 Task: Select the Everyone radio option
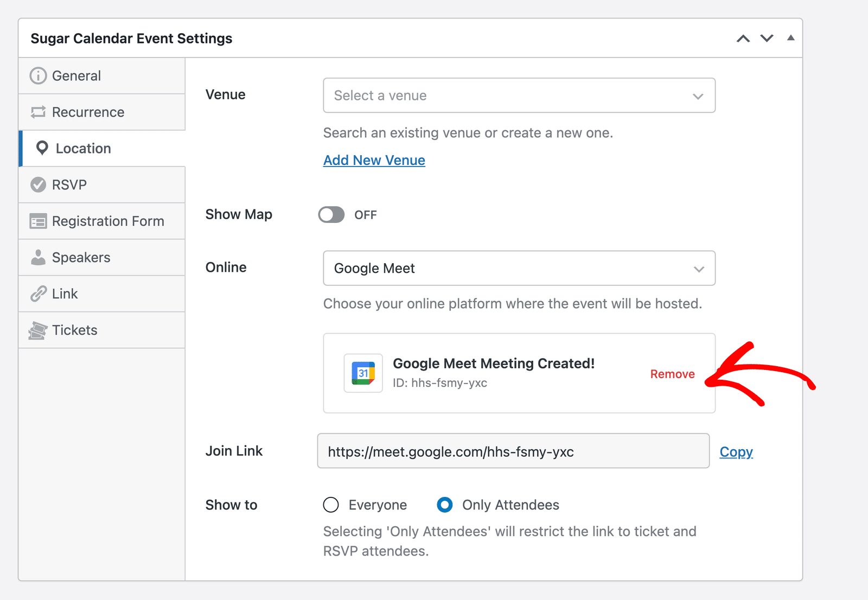[x=331, y=505]
